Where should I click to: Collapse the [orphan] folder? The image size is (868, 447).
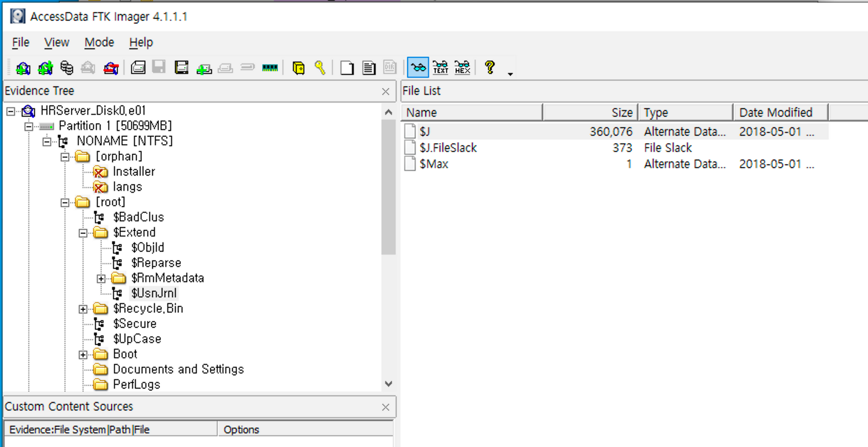tap(65, 157)
